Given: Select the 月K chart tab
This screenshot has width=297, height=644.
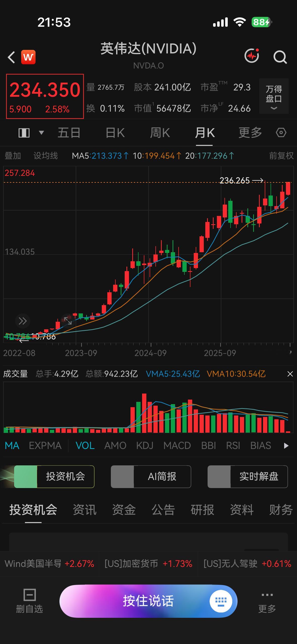Looking at the screenshot, I should pos(205,133).
